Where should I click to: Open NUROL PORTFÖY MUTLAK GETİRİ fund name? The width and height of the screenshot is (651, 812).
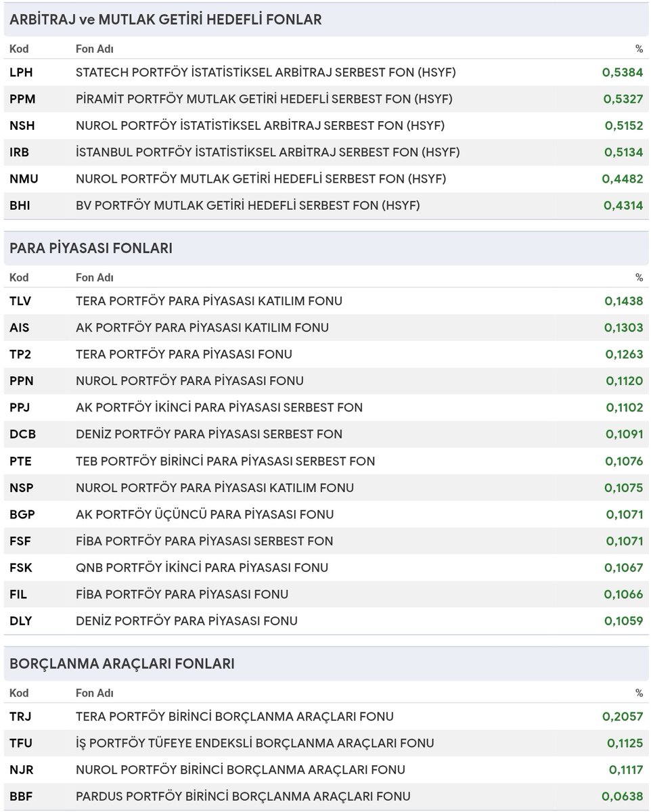coord(261,179)
